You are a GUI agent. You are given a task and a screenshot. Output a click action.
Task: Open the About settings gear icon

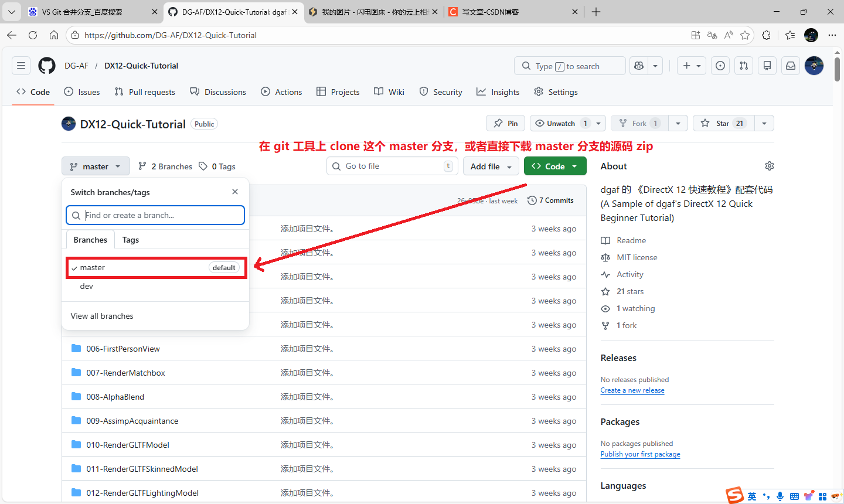(x=770, y=166)
